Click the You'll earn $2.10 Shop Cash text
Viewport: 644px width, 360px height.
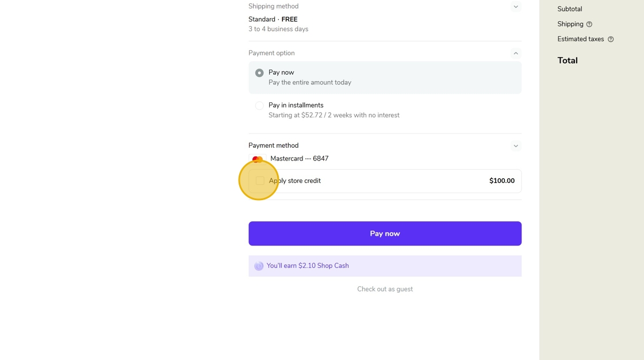(x=308, y=266)
